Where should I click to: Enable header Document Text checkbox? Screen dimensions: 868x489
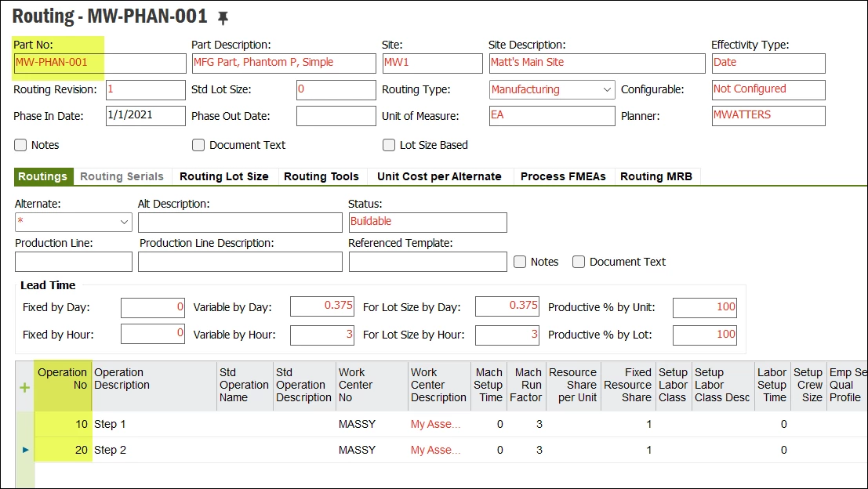[x=198, y=145]
